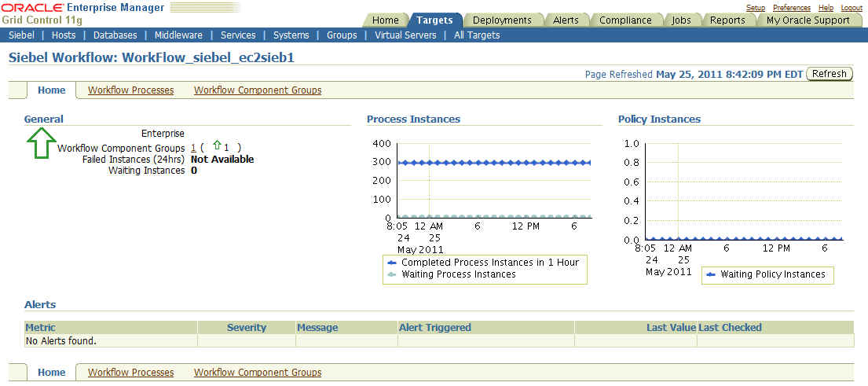Click the 'No Alerts found.' table cell
Screen dimensions: 868x386
111,340
